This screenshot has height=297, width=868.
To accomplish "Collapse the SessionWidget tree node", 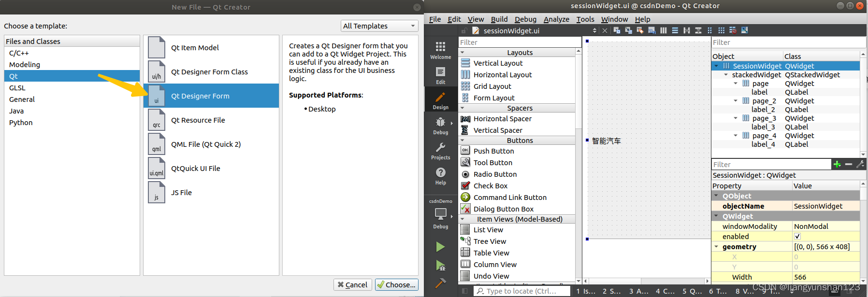I will 716,66.
